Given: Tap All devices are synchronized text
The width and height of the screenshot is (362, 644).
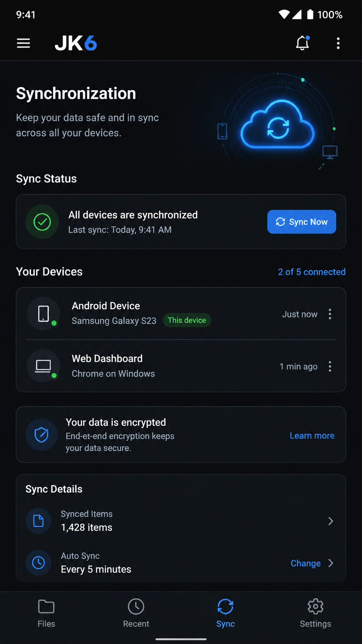Looking at the screenshot, I should [x=133, y=215].
